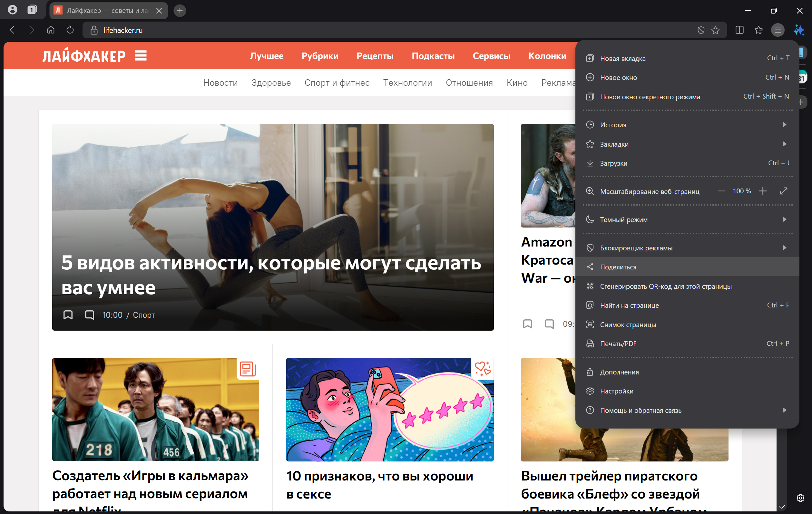Increase page zoom with plus control
This screenshot has width=812, height=514.
(x=763, y=191)
